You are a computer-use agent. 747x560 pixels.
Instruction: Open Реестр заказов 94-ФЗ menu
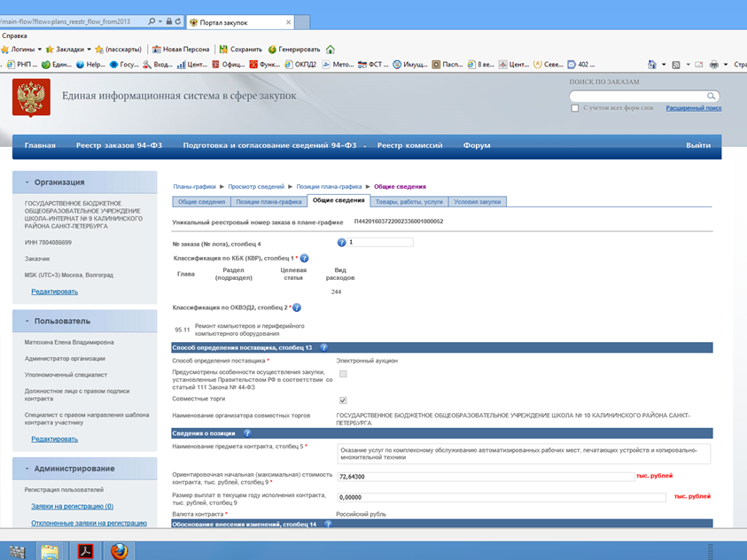coord(119,145)
